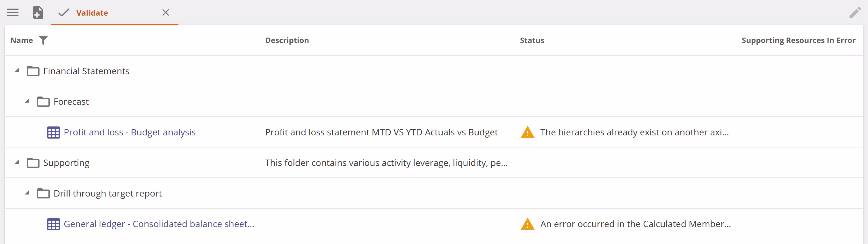Sort by the Status column header
Screen dimensions: 868x244
pyautogui.click(x=532, y=40)
